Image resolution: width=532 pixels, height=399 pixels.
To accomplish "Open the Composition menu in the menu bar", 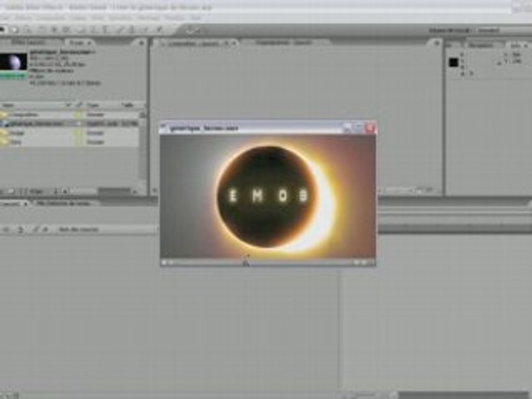I will [x=50, y=18].
